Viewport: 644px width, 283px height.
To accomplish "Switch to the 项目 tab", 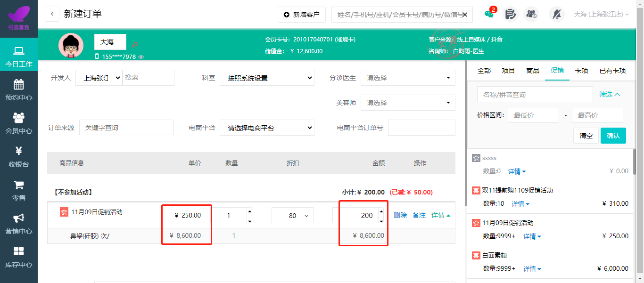I will [x=508, y=71].
